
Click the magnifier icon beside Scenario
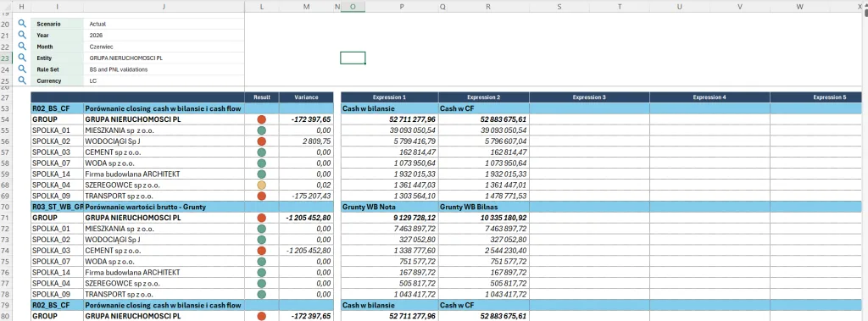point(21,24)
